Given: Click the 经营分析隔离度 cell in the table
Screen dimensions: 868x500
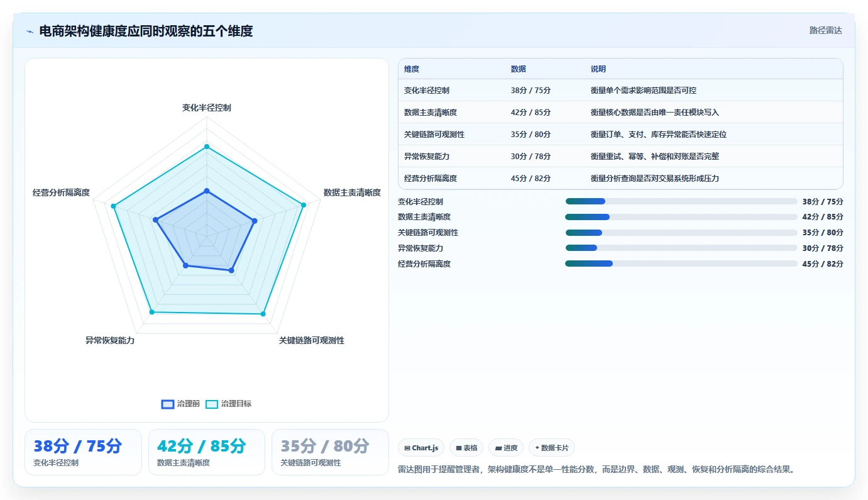Looking at the screenshot, I should pyautogui.click(x=431, y=179).
